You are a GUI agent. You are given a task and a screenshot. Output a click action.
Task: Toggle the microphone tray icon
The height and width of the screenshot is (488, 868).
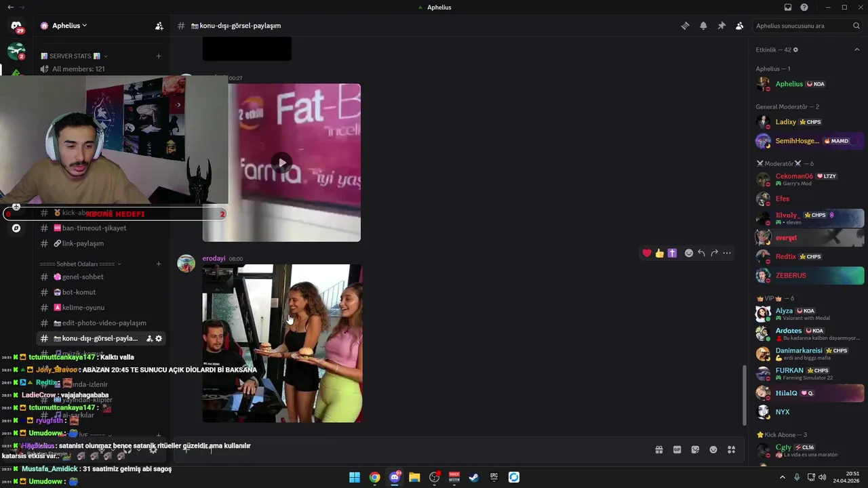click(x=797, y=477)
